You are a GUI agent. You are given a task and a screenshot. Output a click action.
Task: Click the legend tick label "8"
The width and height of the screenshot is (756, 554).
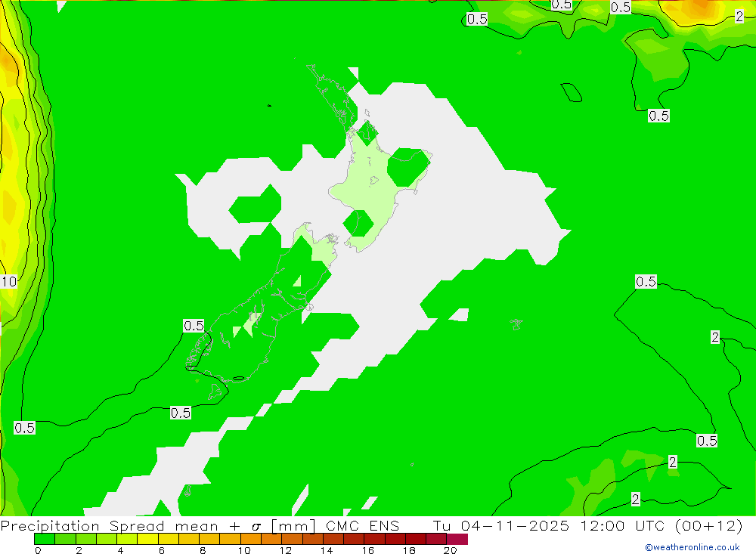point(203,550)
